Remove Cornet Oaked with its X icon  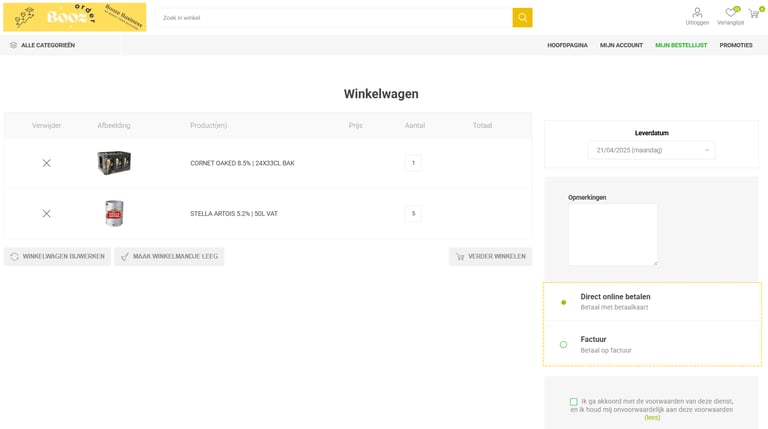tap(47, 163)
